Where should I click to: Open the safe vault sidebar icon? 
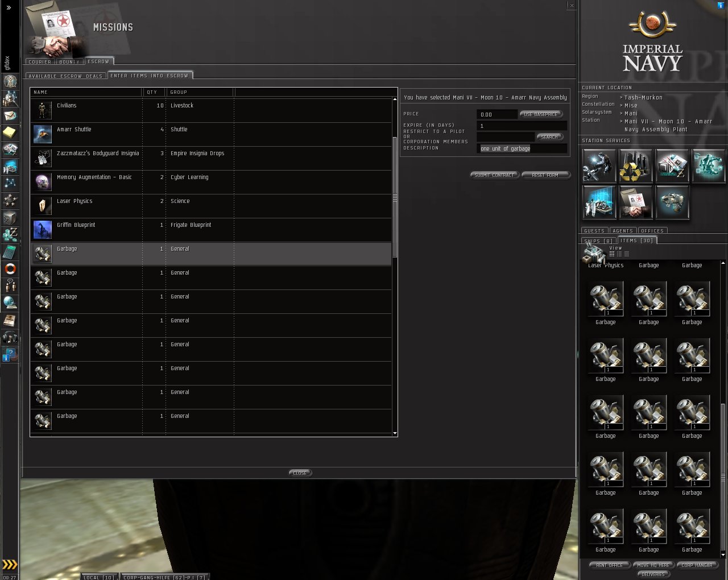tap(10, 217)
